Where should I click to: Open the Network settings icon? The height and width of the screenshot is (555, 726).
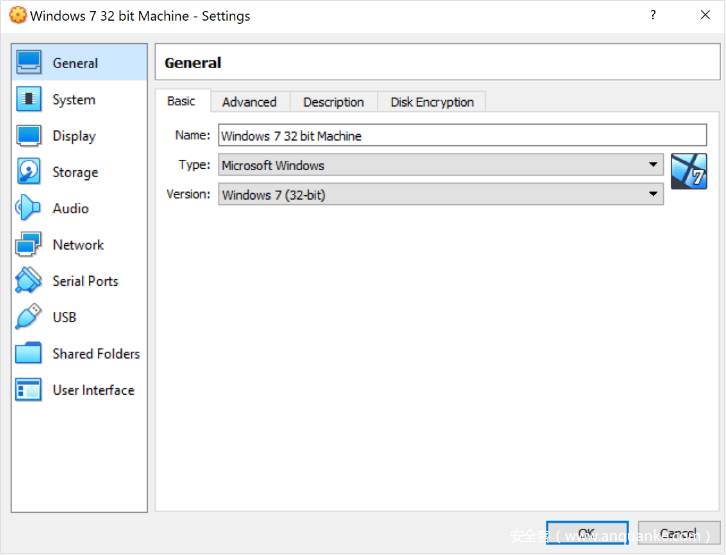click(x=29, y=245)
